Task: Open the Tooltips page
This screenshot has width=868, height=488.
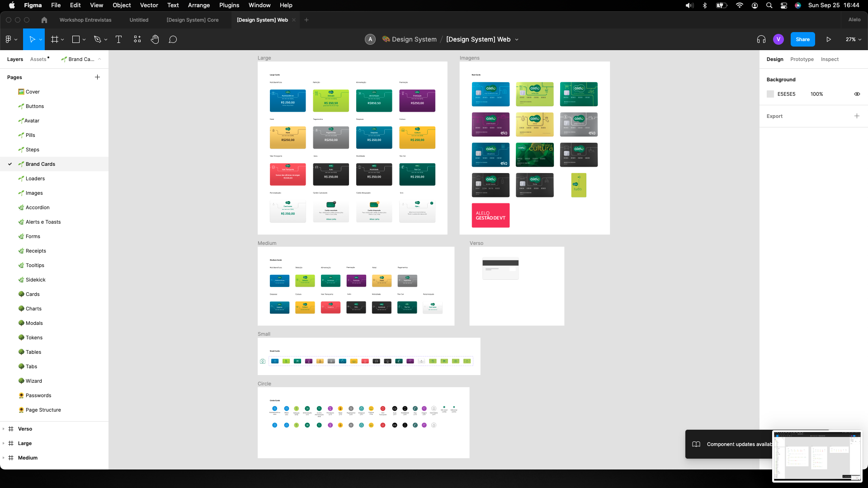Action: [x=35, y=265]
